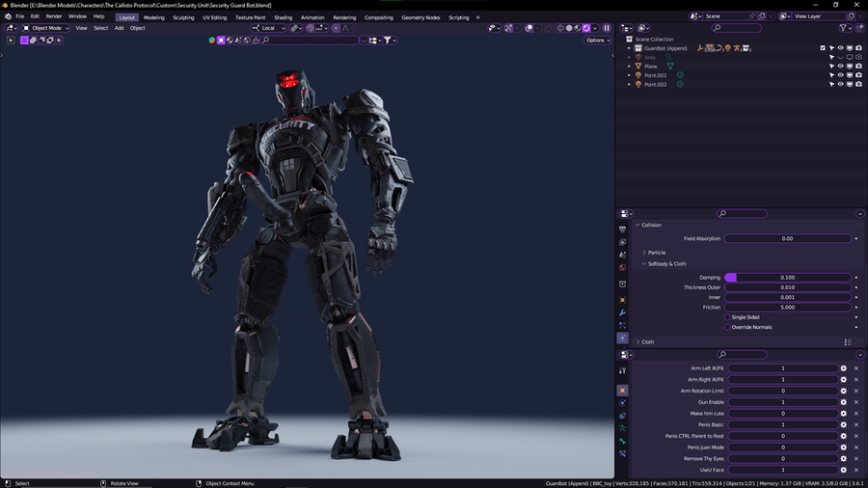868x488 pixels.
Task: Open the Physics properties tab icon
Action: point(623,338)
